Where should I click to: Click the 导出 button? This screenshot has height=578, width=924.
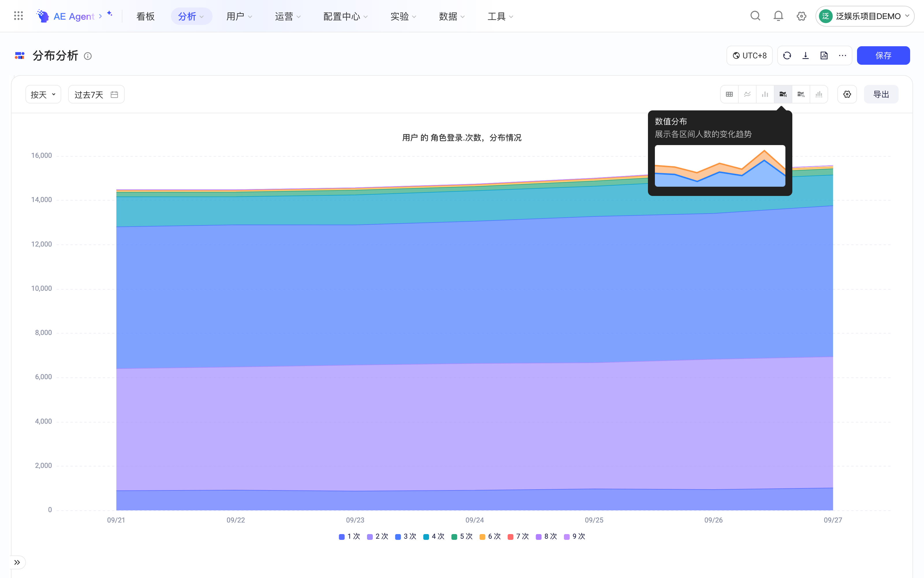point(881,95)
